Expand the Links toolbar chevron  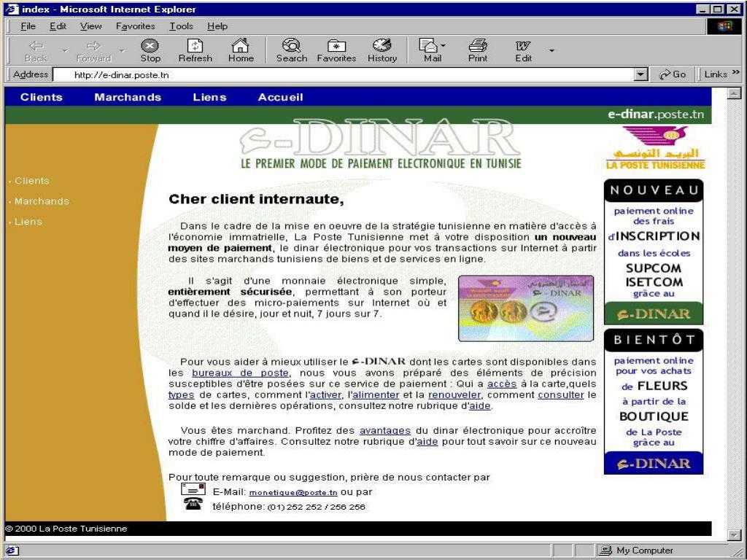click(x=736, y=72)
